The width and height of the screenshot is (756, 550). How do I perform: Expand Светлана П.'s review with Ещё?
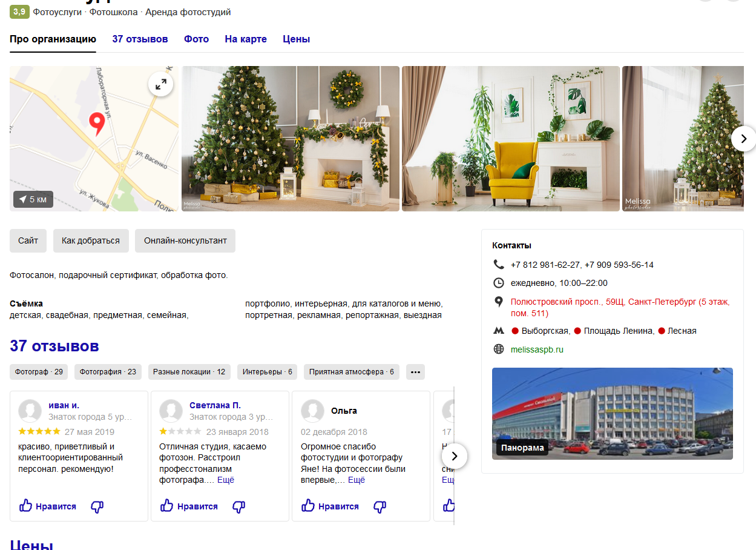[x=226, y=480]
